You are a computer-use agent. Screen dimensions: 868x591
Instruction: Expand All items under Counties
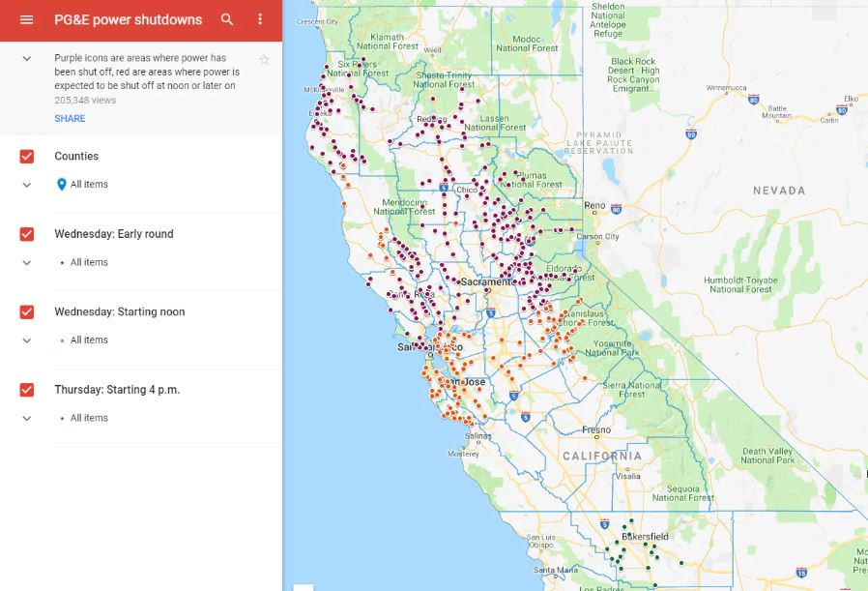tap(27, 185)
